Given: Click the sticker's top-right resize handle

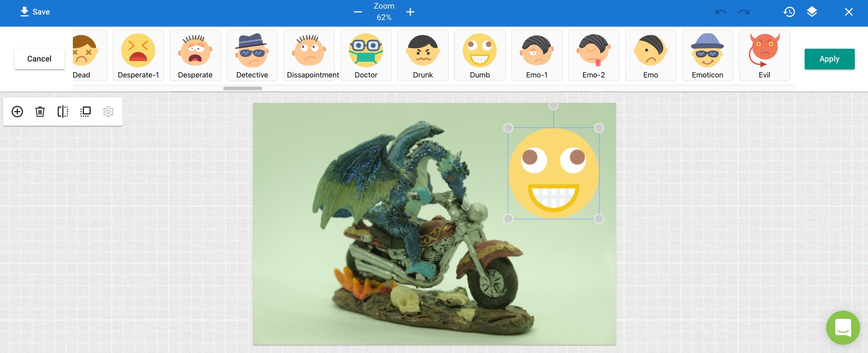Looking at the screenshot, I should (x=599, y=128).
